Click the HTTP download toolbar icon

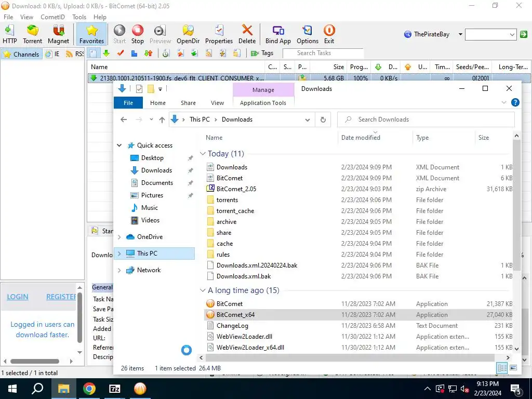pyautogui.click(x=9, y=34)
